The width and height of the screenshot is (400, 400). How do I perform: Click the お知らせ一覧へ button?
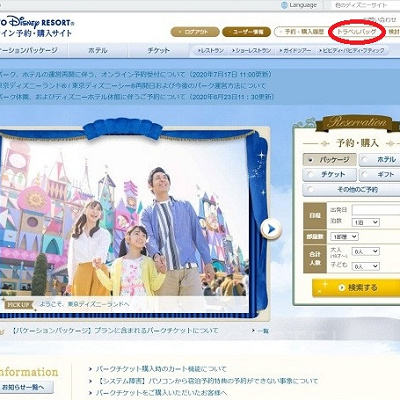coord(27,387)
